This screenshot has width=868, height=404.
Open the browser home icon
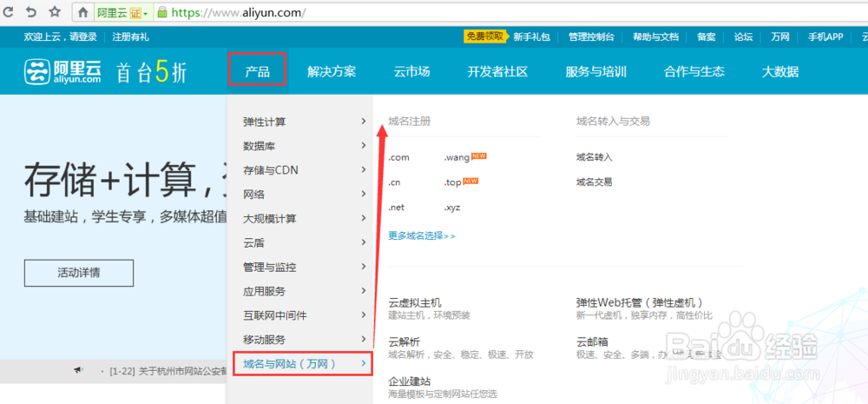82,12
